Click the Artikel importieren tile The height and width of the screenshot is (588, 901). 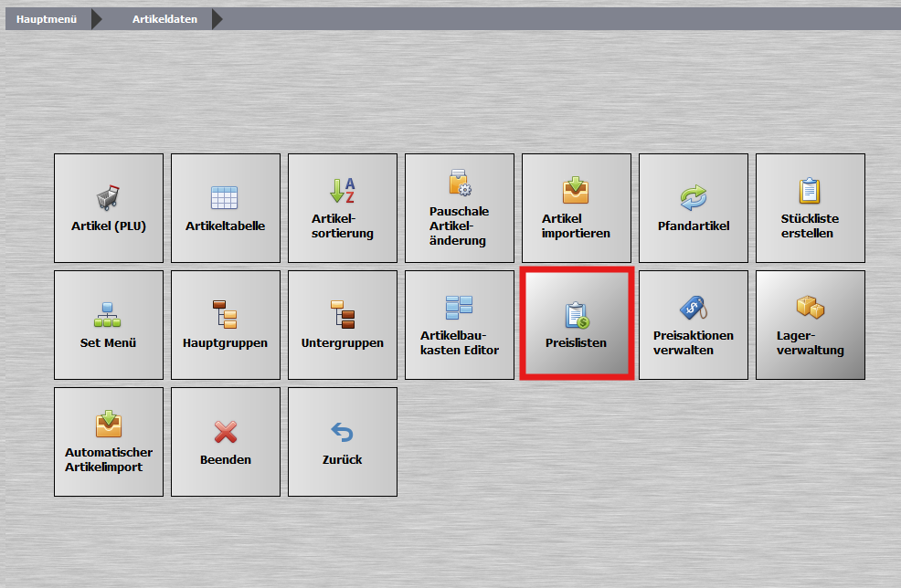[x=577, y=208]
